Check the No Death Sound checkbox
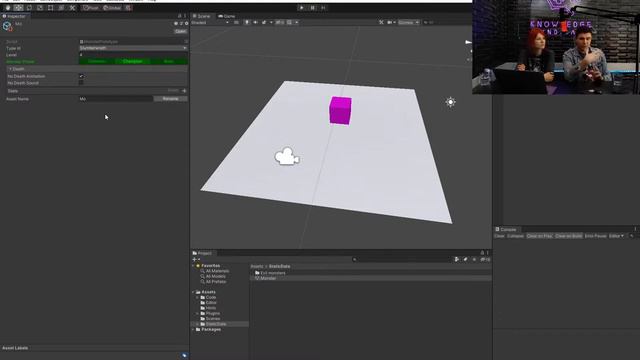Viewport: 640px width, 360px height. click(x=81, y=83)
